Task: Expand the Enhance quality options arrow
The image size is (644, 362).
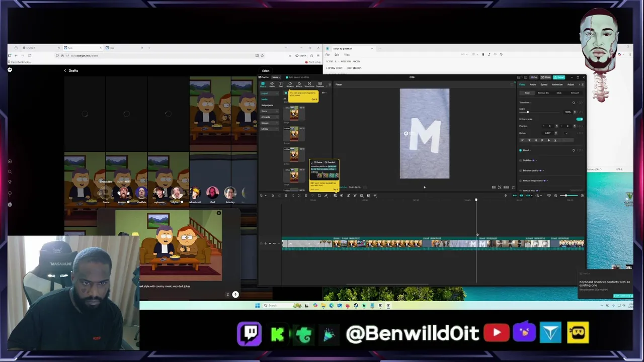Action: (x=543, y=170)
